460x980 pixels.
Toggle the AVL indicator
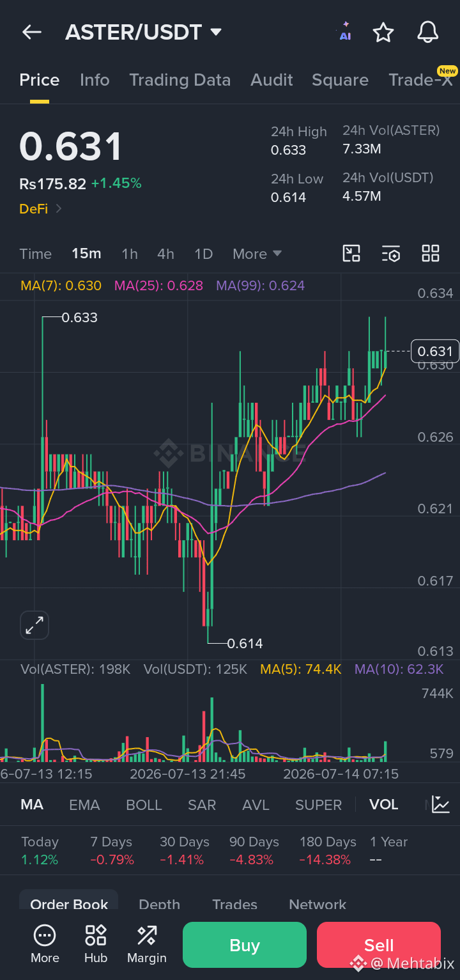[256, 804]
